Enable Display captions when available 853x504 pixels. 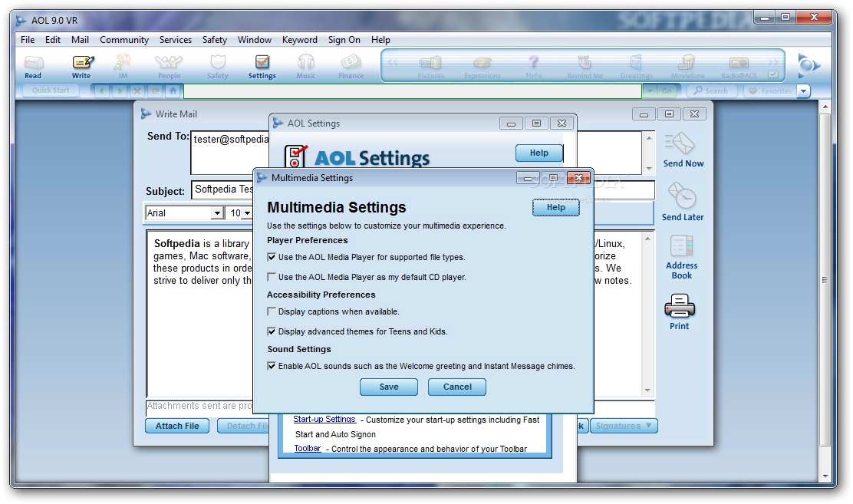(x=272, y=311)
